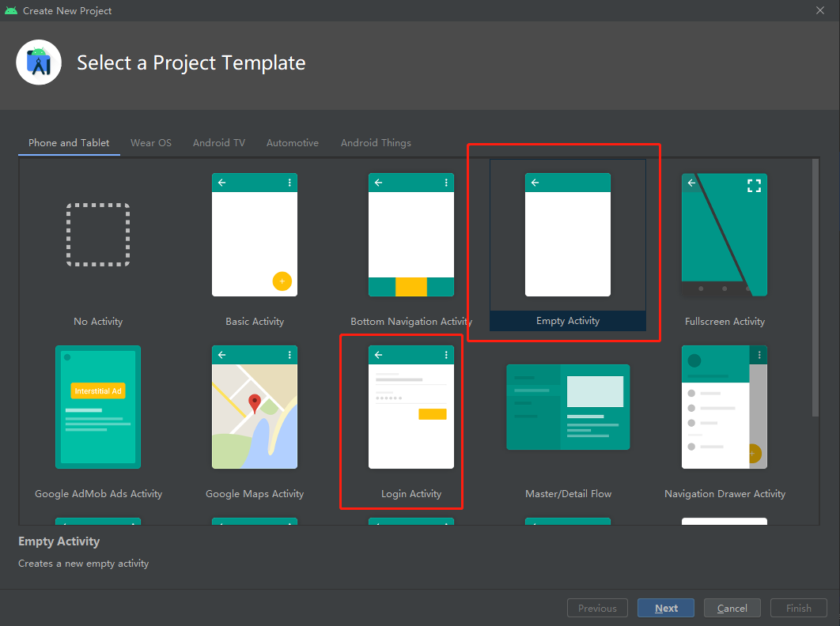
Task: Open the Automotive tab
Action: [293, 143]
